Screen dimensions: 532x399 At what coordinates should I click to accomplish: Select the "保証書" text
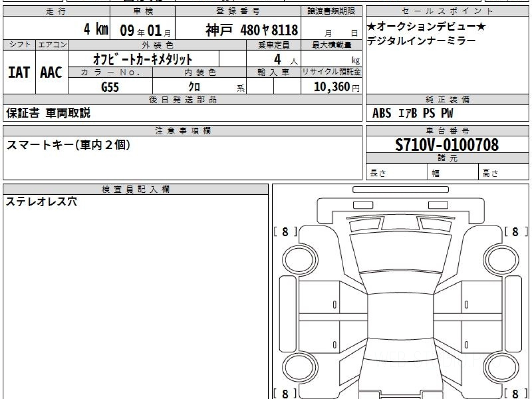[22, 113]
